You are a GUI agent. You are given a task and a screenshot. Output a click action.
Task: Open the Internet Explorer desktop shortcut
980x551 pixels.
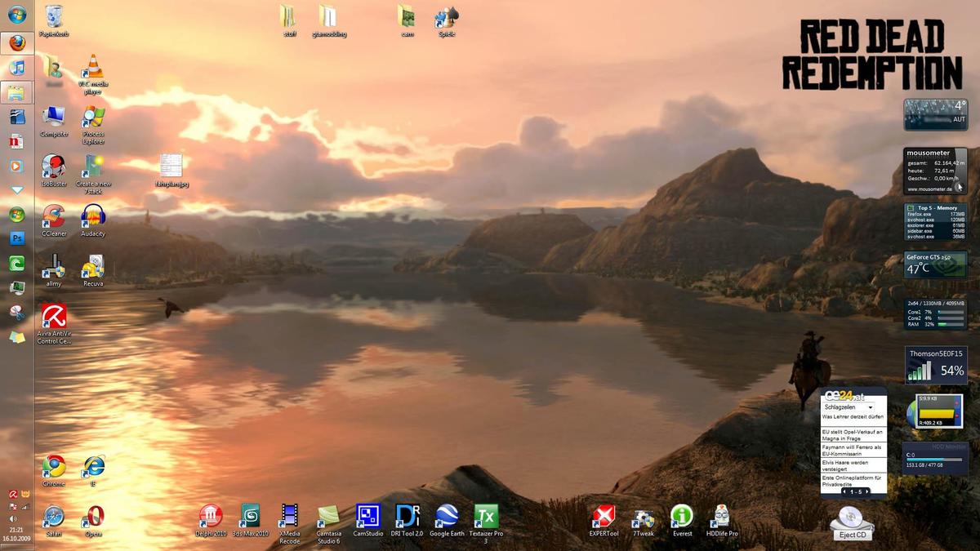93,471
